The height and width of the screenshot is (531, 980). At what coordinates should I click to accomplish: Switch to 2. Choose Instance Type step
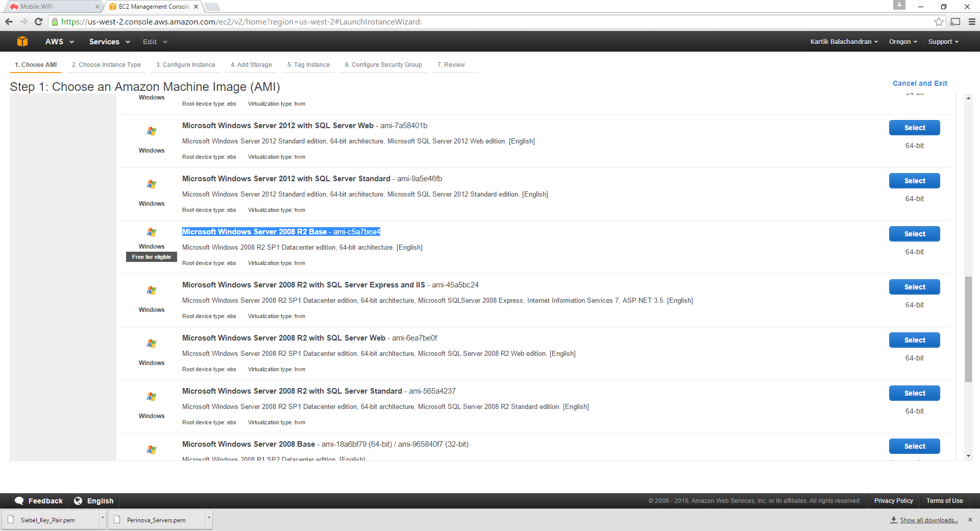[x=106, y=65]
